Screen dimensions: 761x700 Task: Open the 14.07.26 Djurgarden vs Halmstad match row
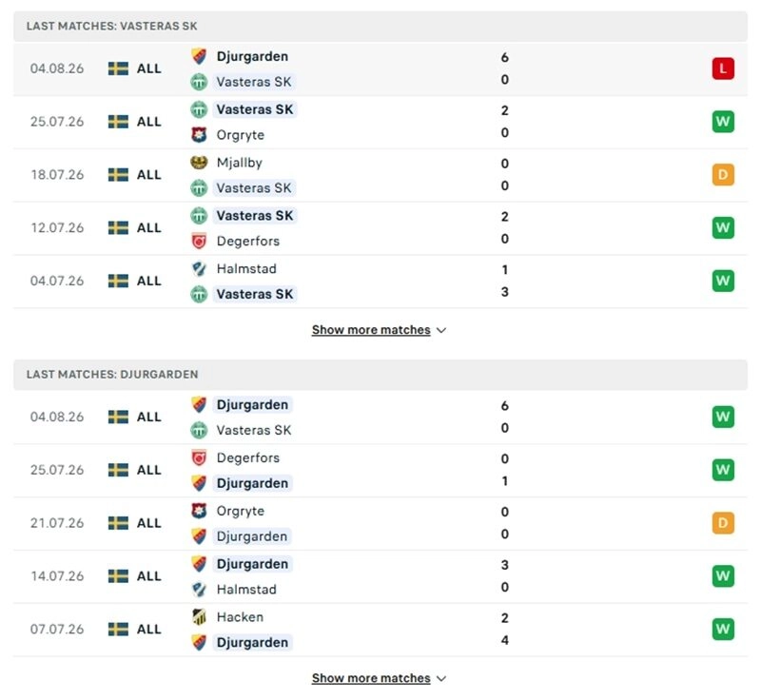click(x=380, y=576)
